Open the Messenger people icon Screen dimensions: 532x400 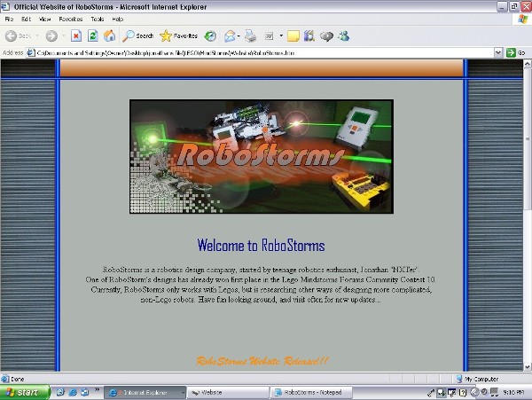343,36
